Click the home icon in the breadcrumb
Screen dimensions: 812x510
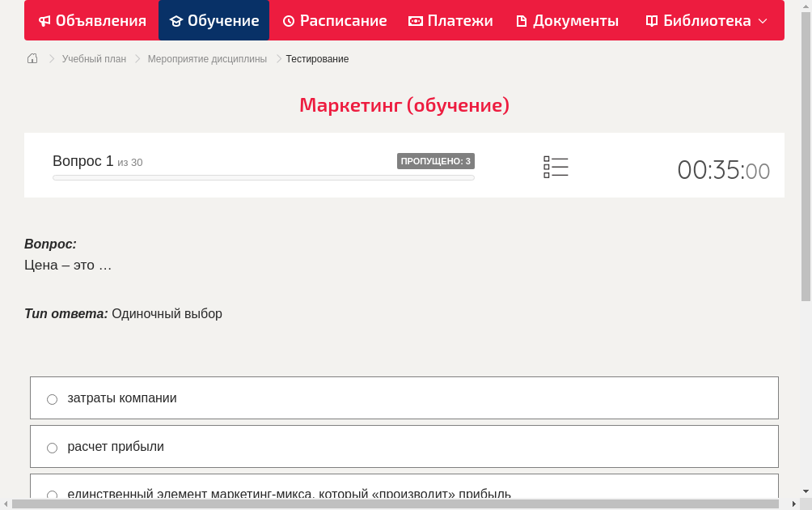[x=32, y=58]
